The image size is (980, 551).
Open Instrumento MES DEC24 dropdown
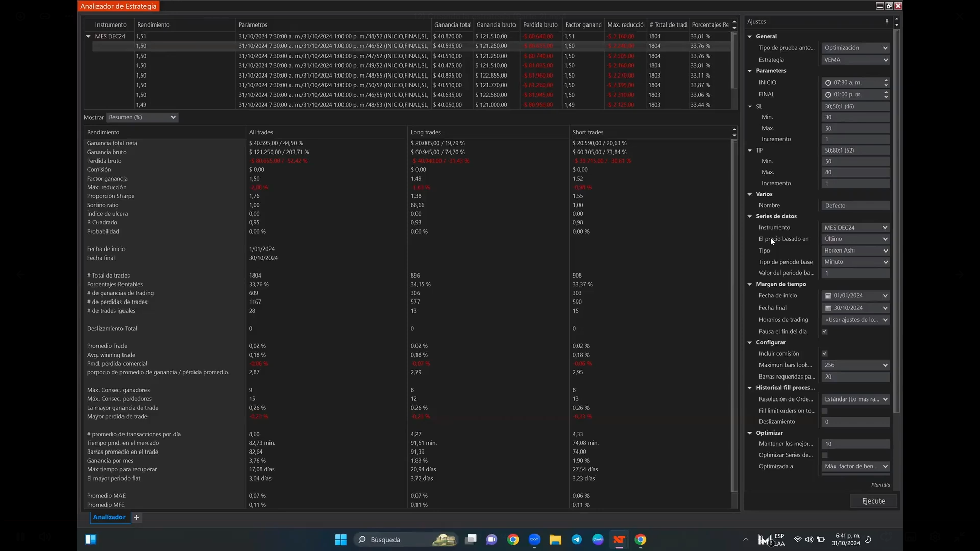point(855,228)
